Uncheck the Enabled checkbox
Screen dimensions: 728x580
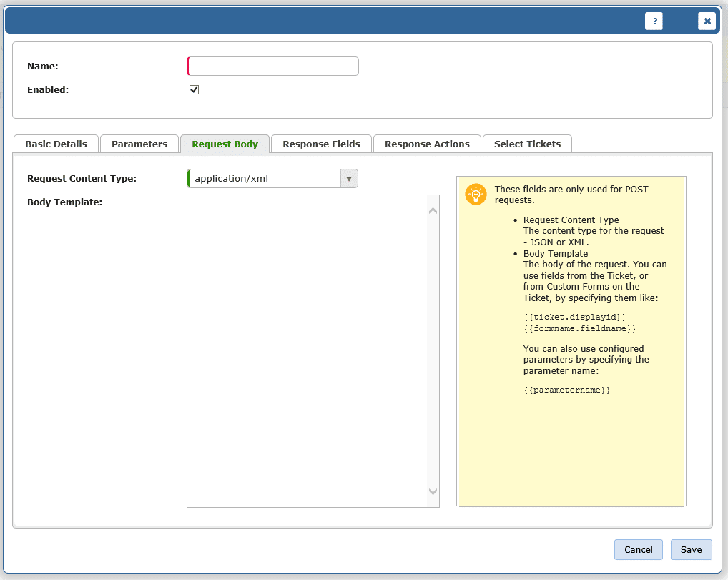tap(194, 89)
